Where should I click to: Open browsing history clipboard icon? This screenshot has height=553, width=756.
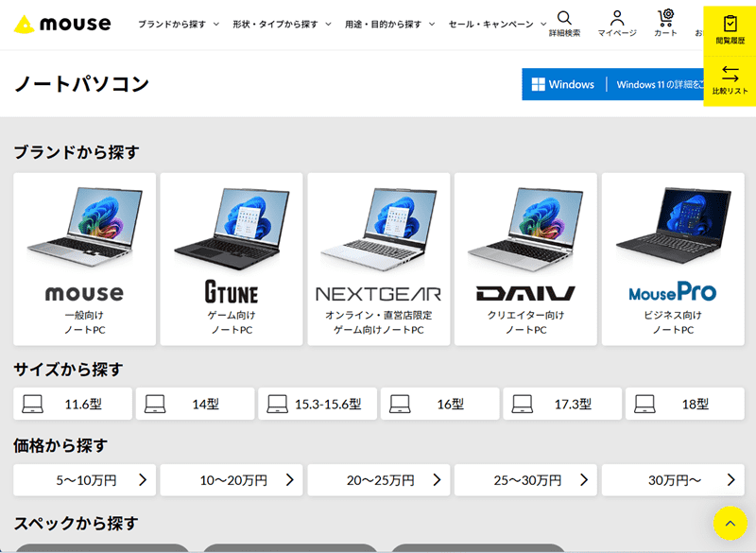coord(730,23)
